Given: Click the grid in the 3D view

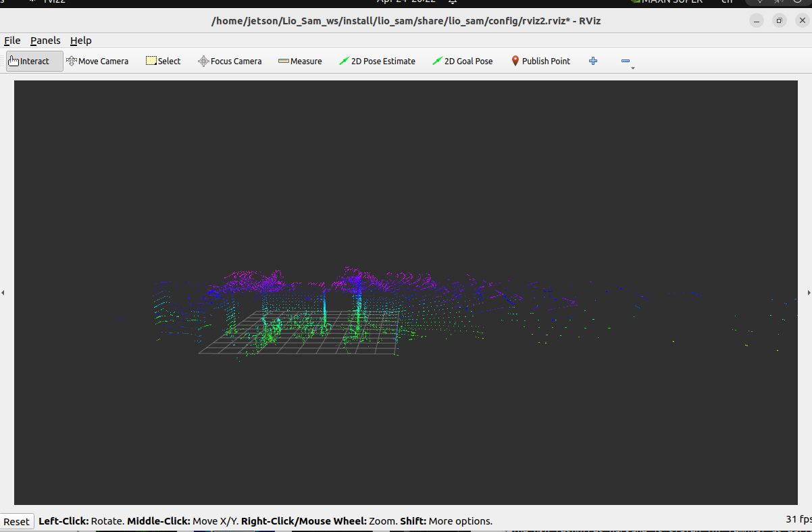Looking at the screenshot, I should [300, 333].
